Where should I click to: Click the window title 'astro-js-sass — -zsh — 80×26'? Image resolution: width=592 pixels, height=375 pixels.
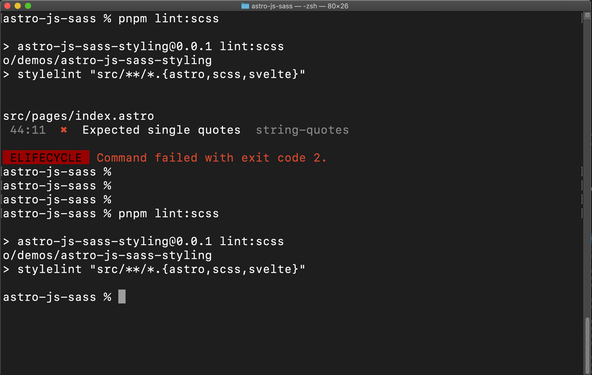point(300,6)
